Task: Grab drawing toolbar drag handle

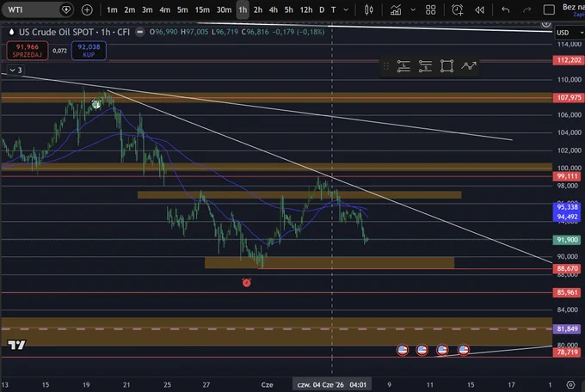Action: click(x=386, y=66)
